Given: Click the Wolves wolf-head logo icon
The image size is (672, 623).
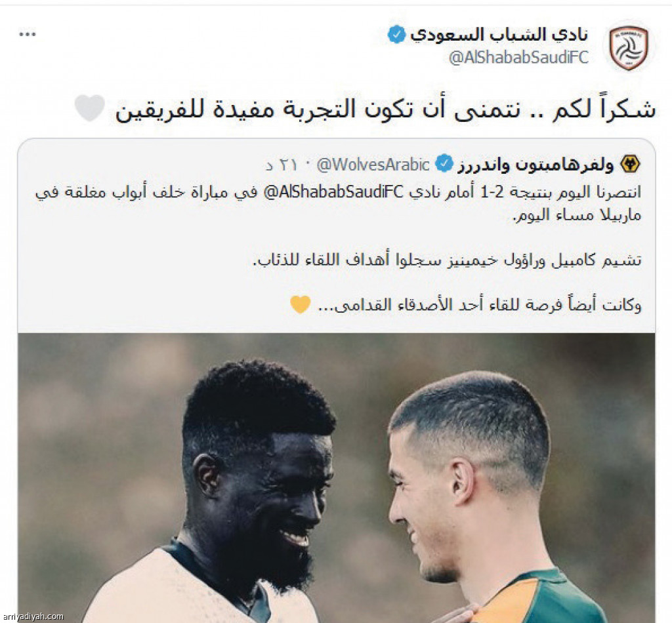Looking at the screenshot, I should 630,164.
